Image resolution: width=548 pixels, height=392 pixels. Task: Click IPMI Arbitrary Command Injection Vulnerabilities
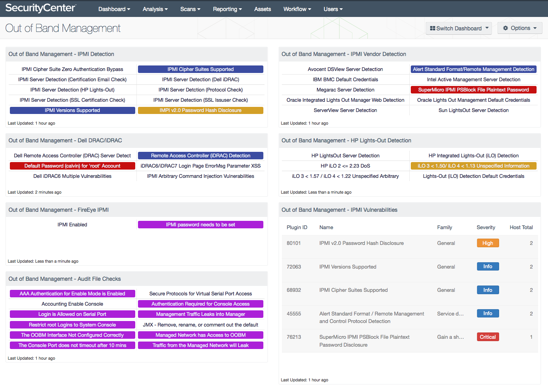201,176
